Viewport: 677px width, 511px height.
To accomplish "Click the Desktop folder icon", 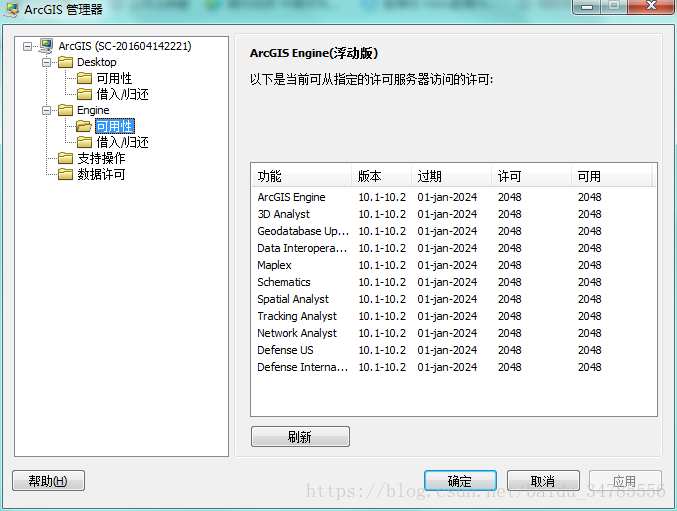I will click(66, 62).
